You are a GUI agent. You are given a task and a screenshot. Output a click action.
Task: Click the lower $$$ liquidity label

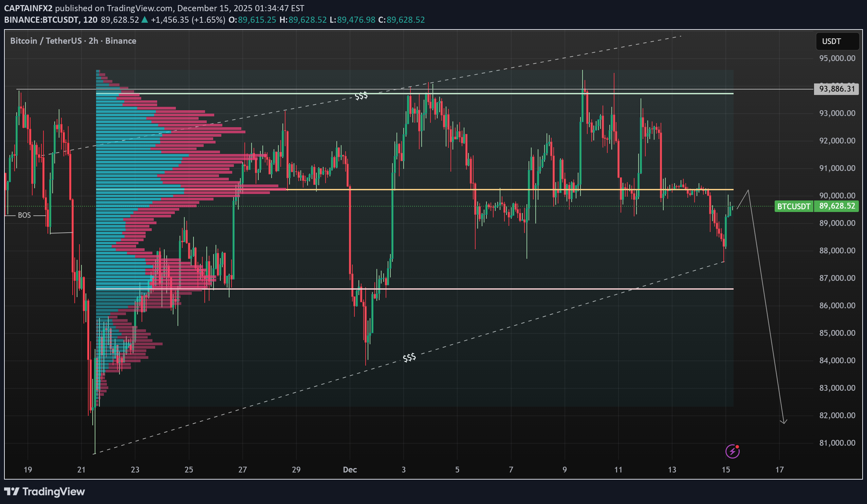point(409,357)
